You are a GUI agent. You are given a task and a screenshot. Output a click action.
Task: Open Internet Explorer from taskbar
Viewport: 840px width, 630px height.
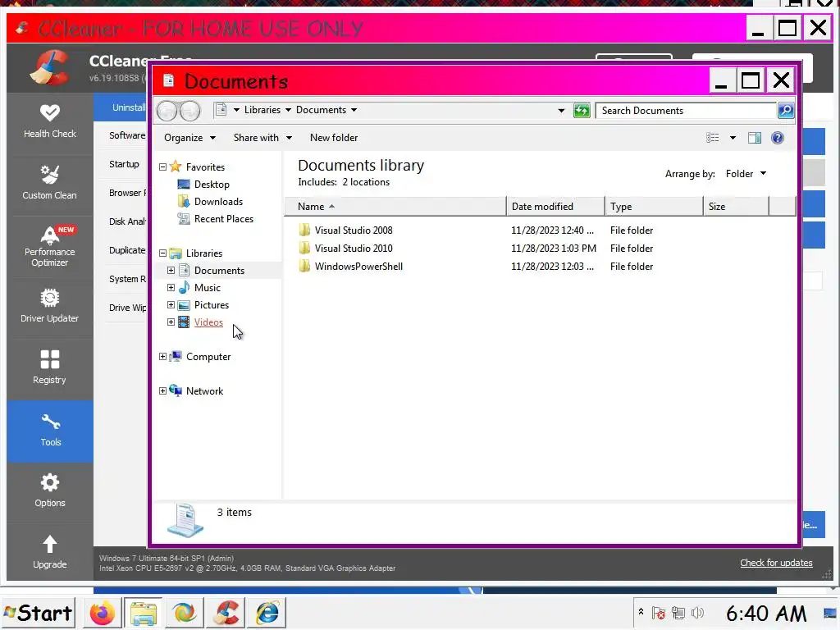267,613
